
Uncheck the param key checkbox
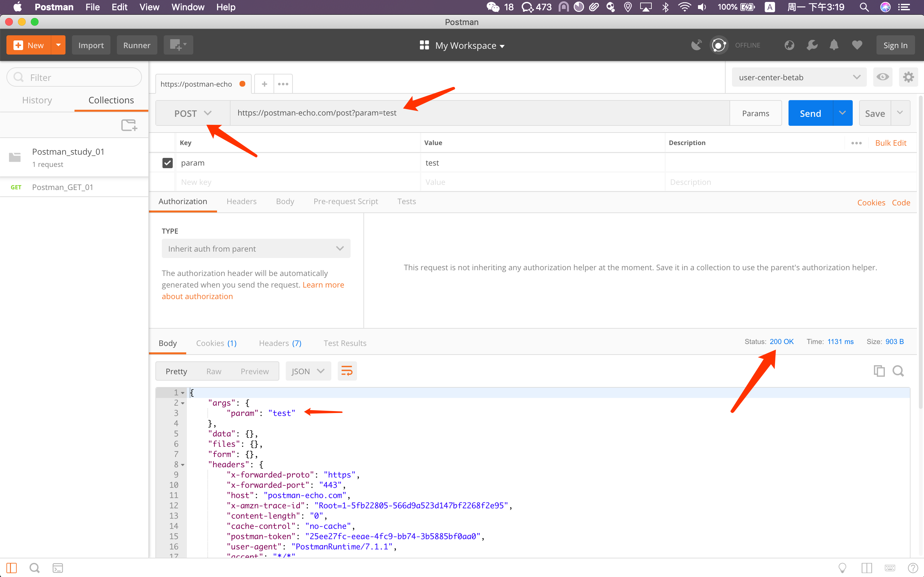[168, 163]
